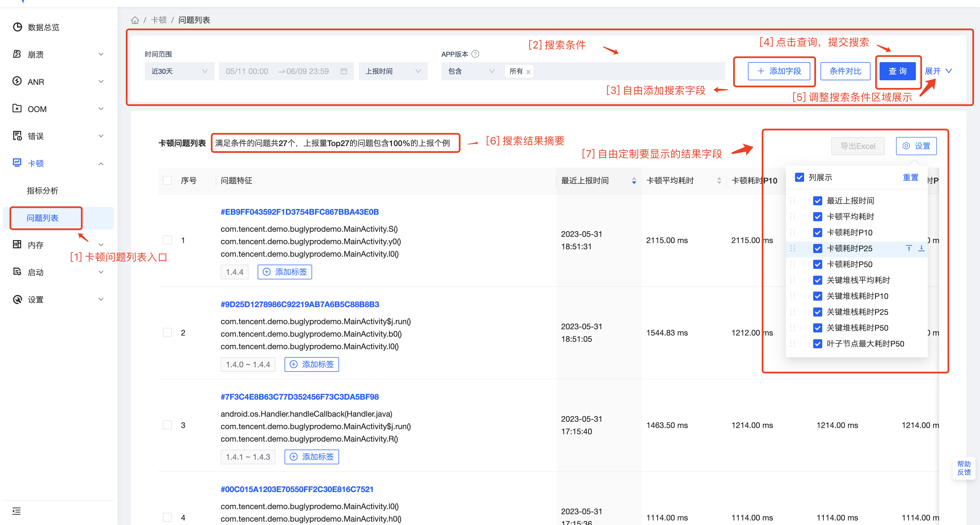Expand the ANR menu chevron
Viewport: 980px width, 525px height.
(101, 81)
